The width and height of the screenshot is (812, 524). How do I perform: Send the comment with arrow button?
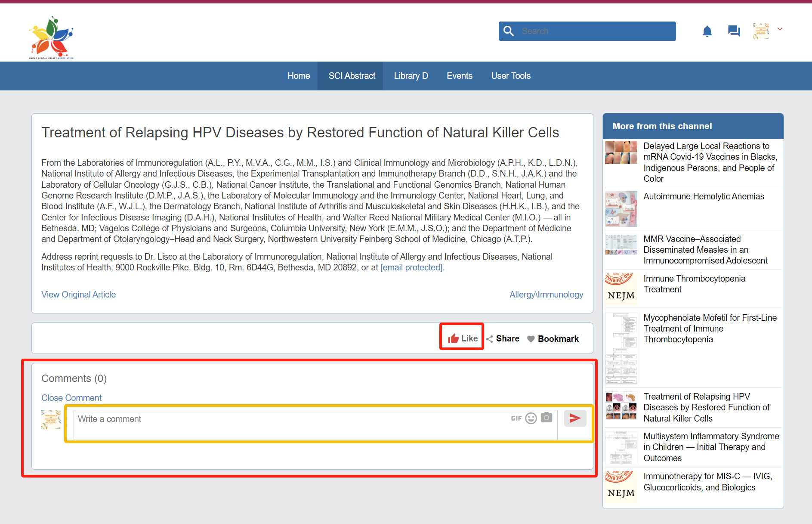click(x=575, y=418)
